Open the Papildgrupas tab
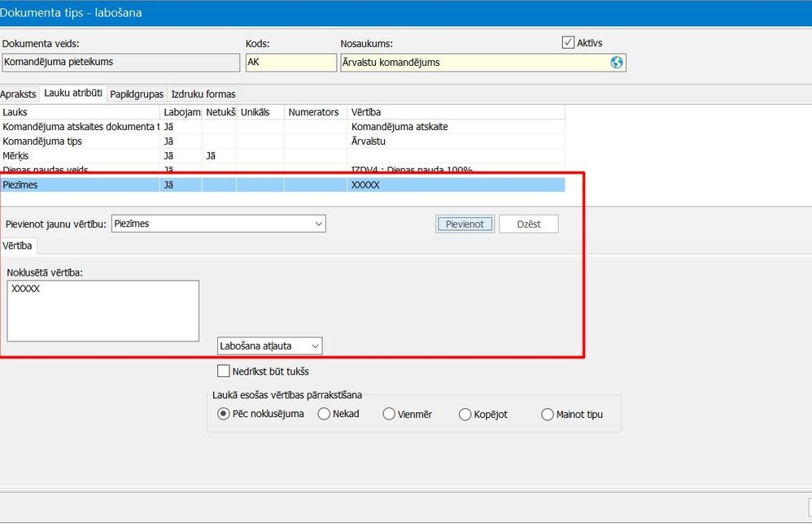The width and height of the screenshot is (812, 530). [136, 93]
